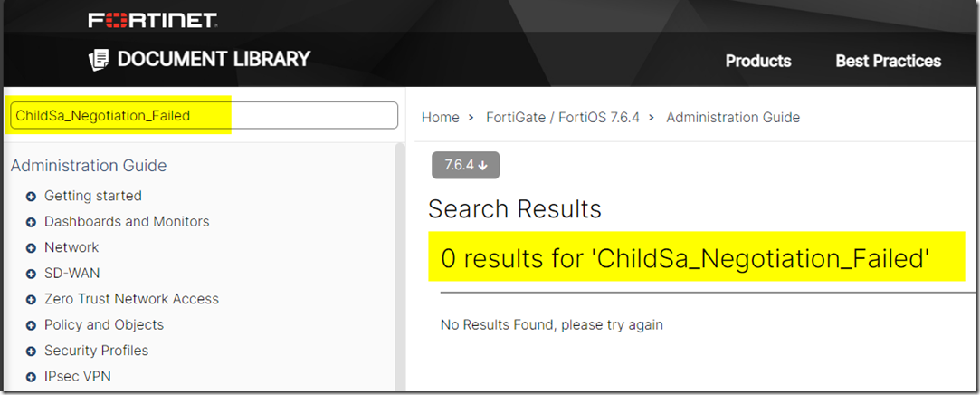Image resolution: width=980 pixels, height=395 pixels.
Task: Click plus icon beside Zero Trust Network Access
Action: [31, 299]
